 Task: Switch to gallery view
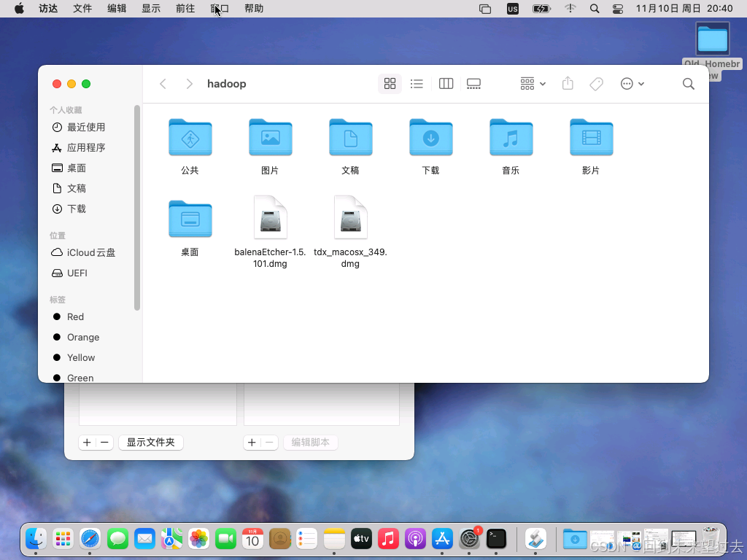(473, 83)
